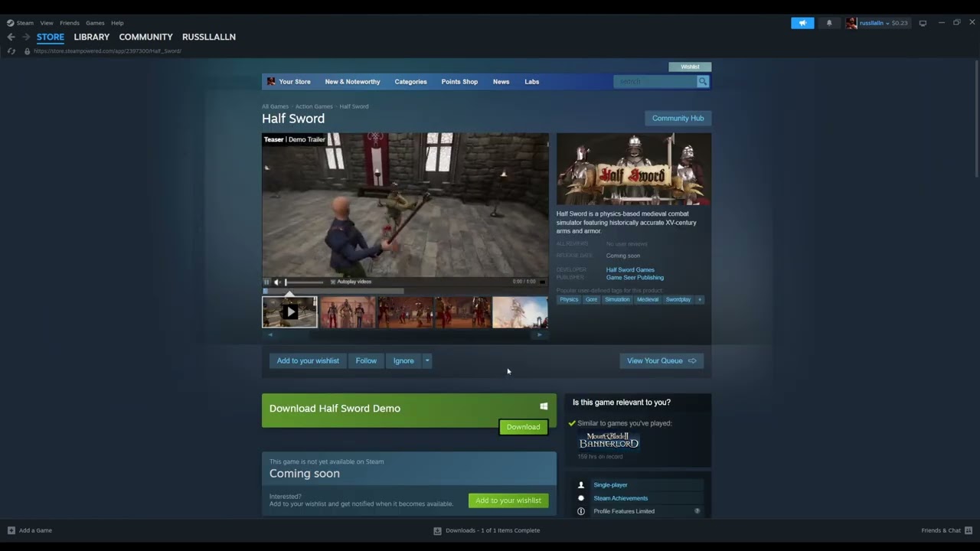Click the user avatar beside russllalln
This screenshot has height=551, width=980.
[851, 23]
